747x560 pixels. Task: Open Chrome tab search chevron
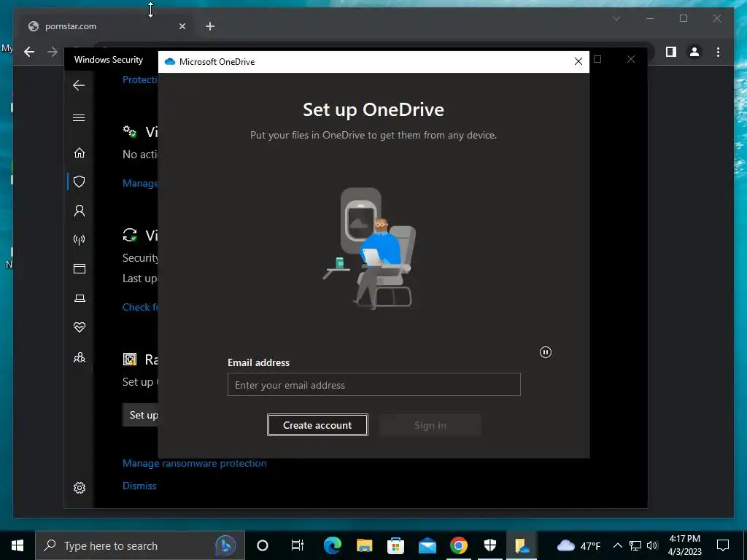click(616, 18)
